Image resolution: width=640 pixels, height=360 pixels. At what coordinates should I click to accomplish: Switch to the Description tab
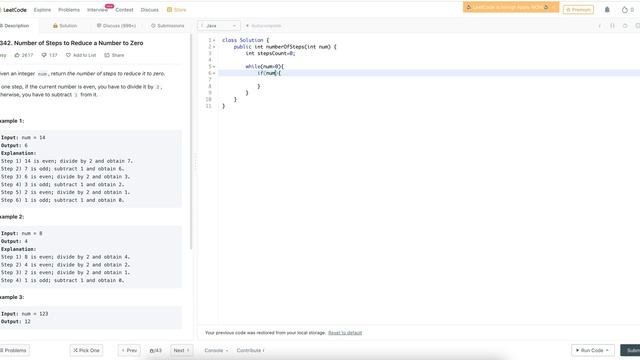[x=15, y=26]
